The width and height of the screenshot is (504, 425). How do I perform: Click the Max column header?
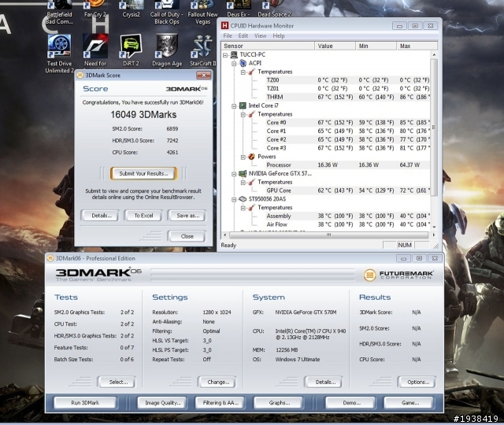(x=417, y=46)
